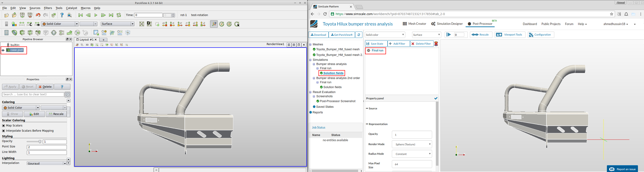Click the ParaView Time input field
The width and height of the screenshot is (644, 172).
pyautogui.click(x=148, y=15)
